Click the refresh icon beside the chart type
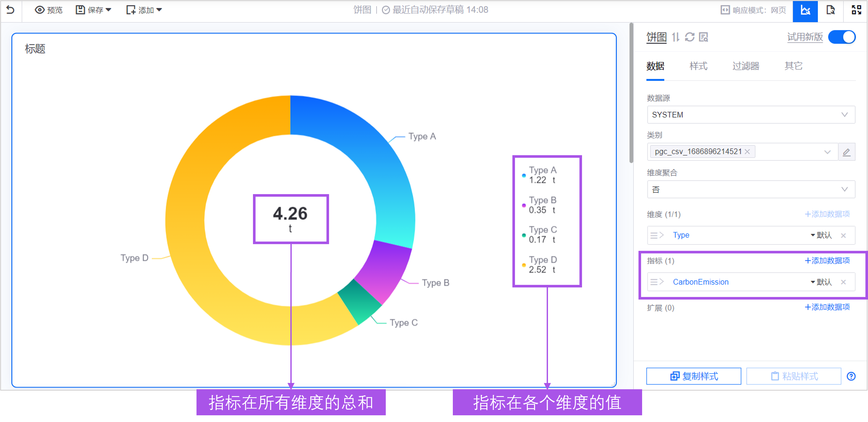Screen dimensions: 868x422 (689, 37)
